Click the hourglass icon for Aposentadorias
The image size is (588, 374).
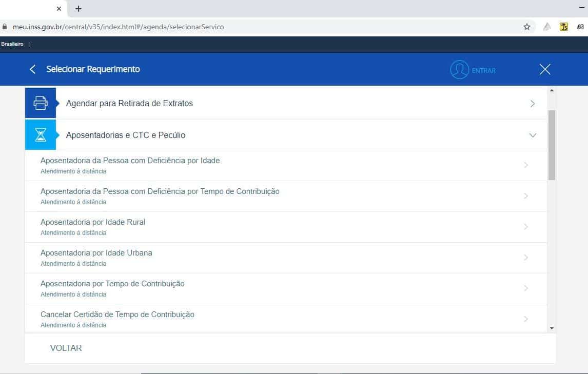coord(41,134)
